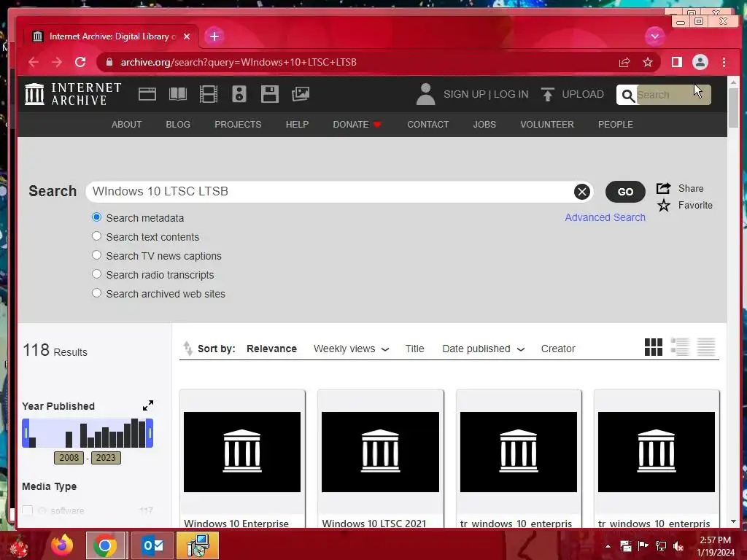Viewport: 747px width, 560px height.
Task: Select Search archived web sites option
Action: coord(97,293)
